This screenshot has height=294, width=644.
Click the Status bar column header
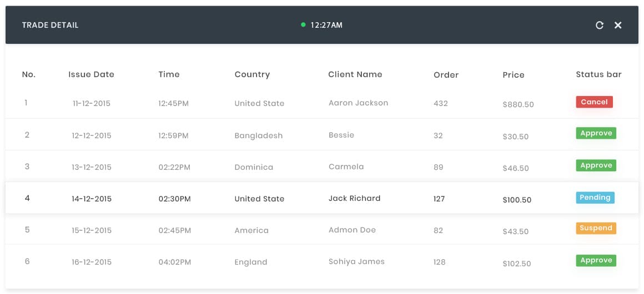coord(599,74)
